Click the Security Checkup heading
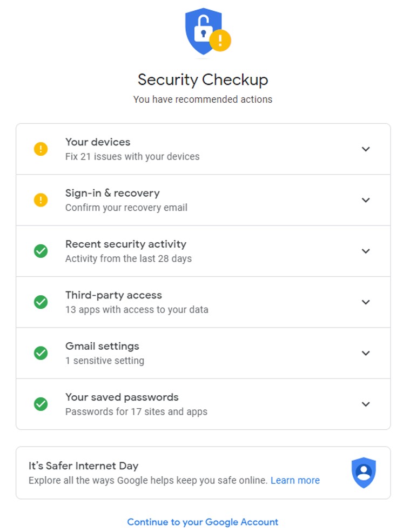 click(x=204, y=79)
